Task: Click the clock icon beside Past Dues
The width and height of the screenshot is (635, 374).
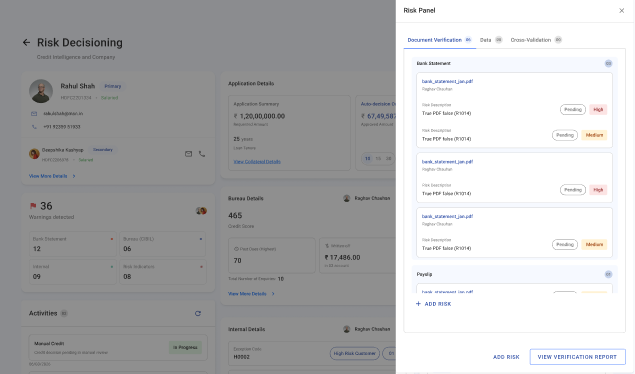Action: [236, 249]
